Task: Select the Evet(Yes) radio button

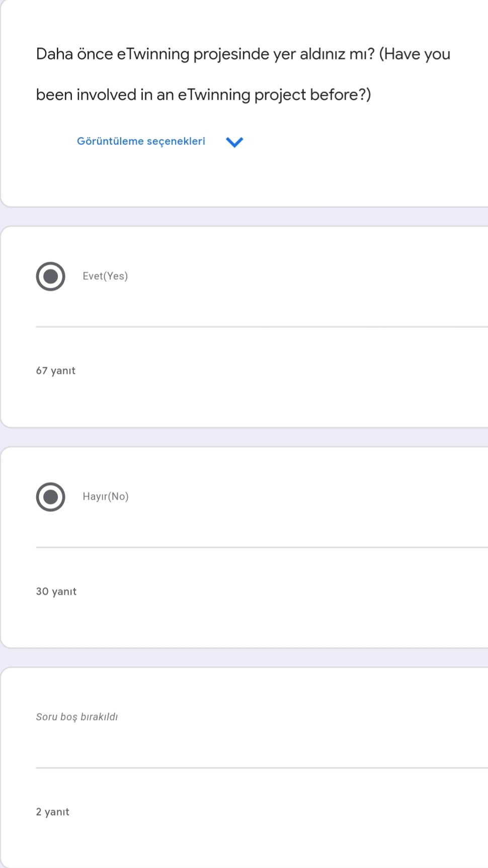Action: (x=50, y=276)
